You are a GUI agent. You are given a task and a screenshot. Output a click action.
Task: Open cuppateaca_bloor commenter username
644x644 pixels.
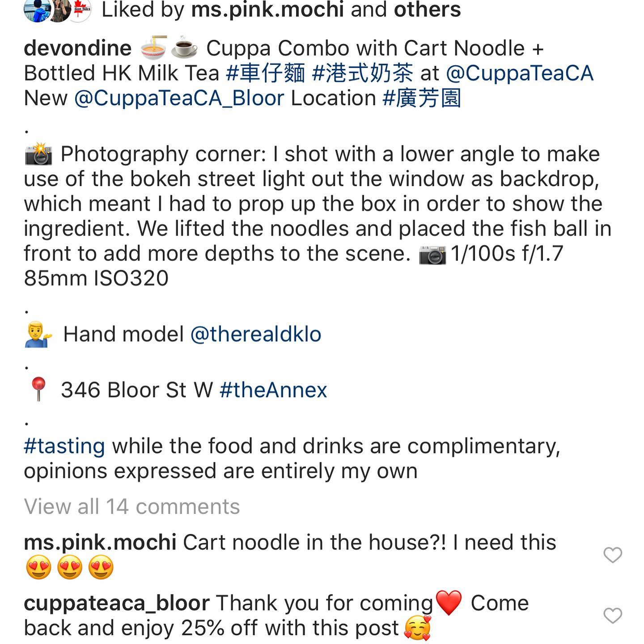[x=117, y=603]
